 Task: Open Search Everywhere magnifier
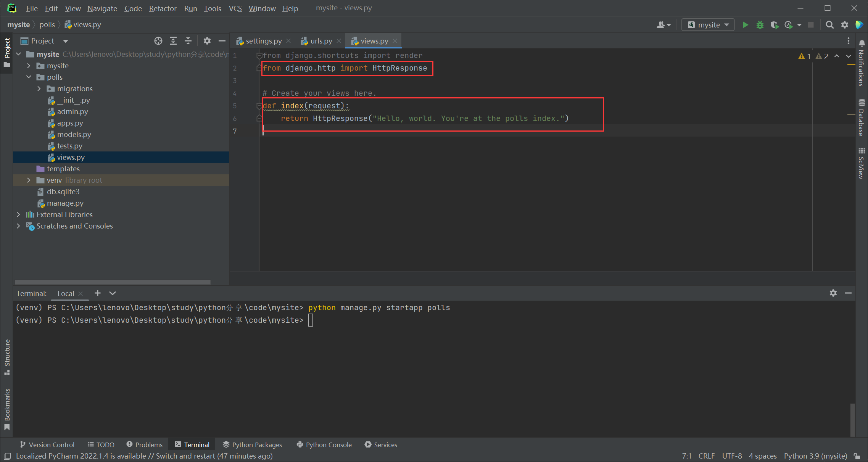[x=829, y=25]
